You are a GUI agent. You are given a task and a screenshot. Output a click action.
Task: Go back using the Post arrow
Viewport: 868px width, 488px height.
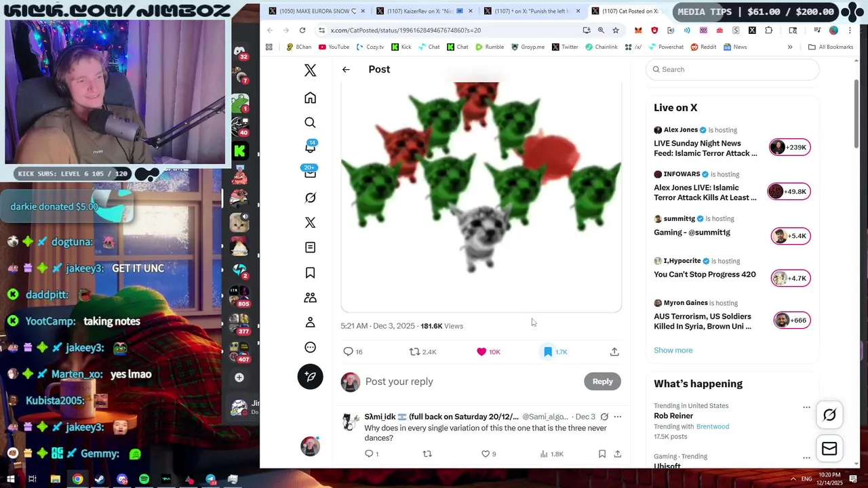(346, 69)
